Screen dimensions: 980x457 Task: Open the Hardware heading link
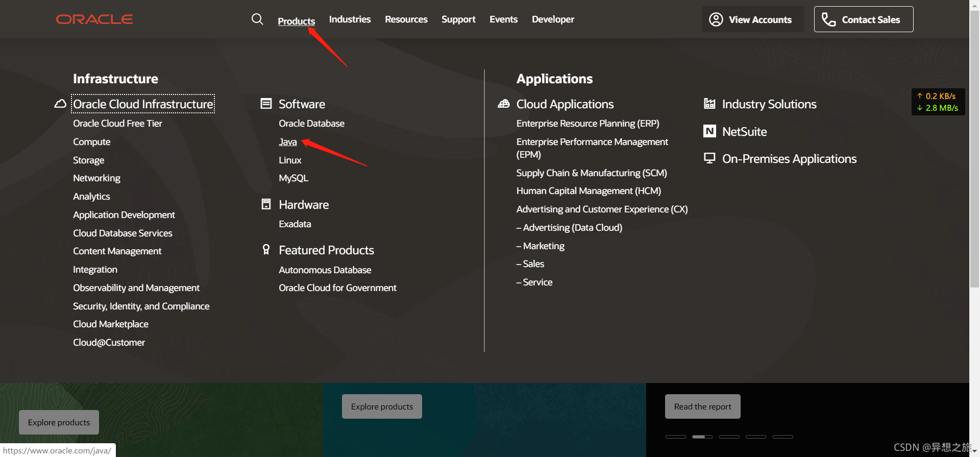tap(304, 205)
